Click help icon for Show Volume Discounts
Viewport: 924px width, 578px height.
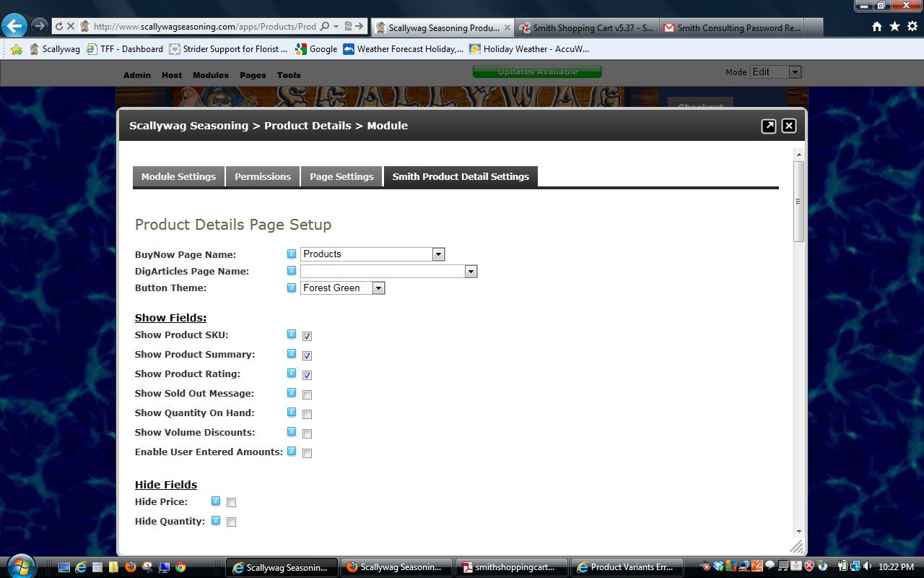[292, 431]
